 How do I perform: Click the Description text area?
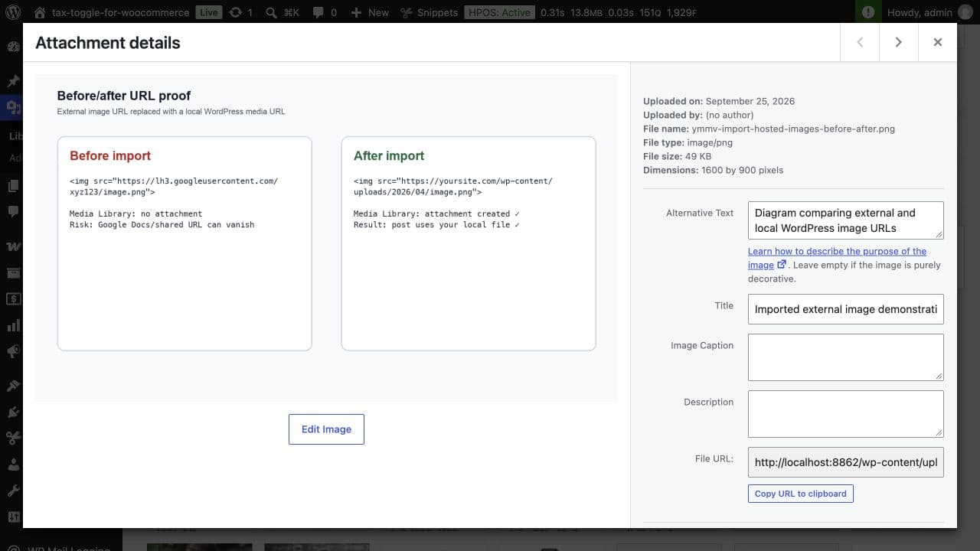846,414
